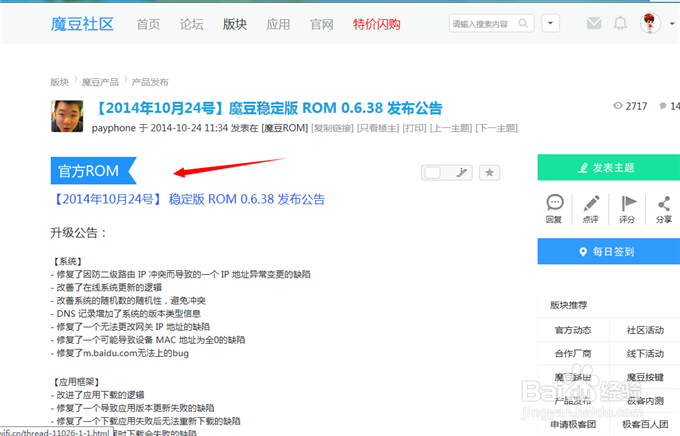Open the notifications bell icon
The height and width of the screenshot is (436, 680).
point(620,23)
